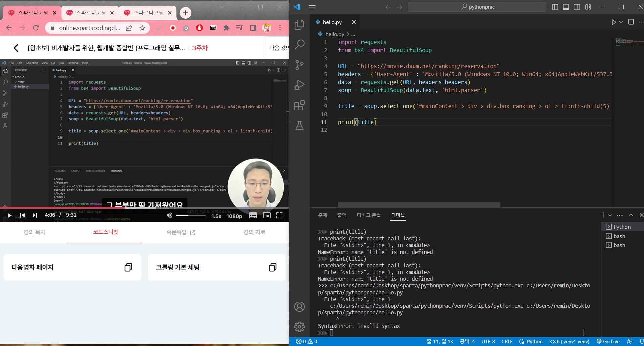Open the VS Code hamburger application menu
Image resolution: width=644 pixels, height=346 pixels.
pos(312,7)
